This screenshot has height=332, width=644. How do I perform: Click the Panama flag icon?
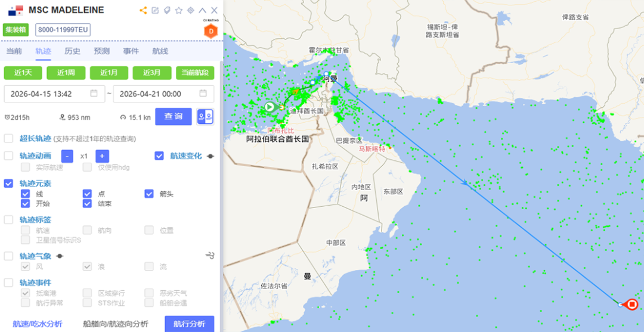point(16,10)
